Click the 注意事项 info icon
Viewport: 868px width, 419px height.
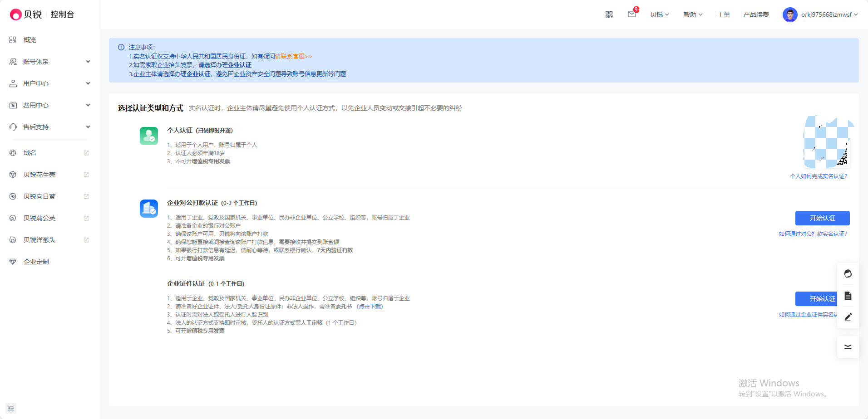click(121, 47)
